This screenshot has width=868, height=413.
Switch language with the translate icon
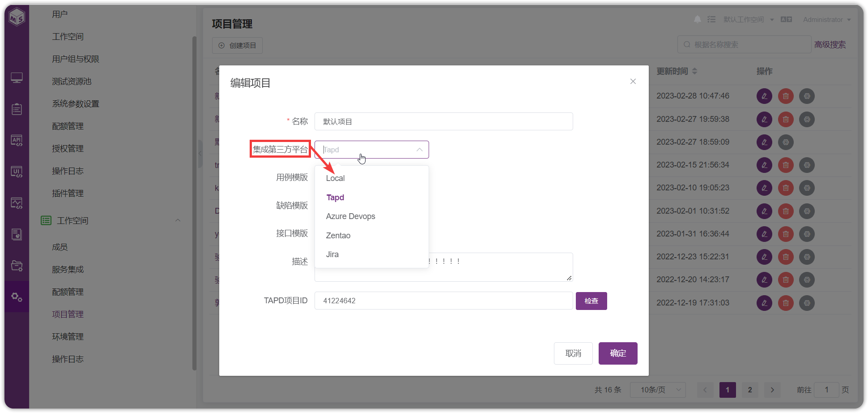coord(786,19)
